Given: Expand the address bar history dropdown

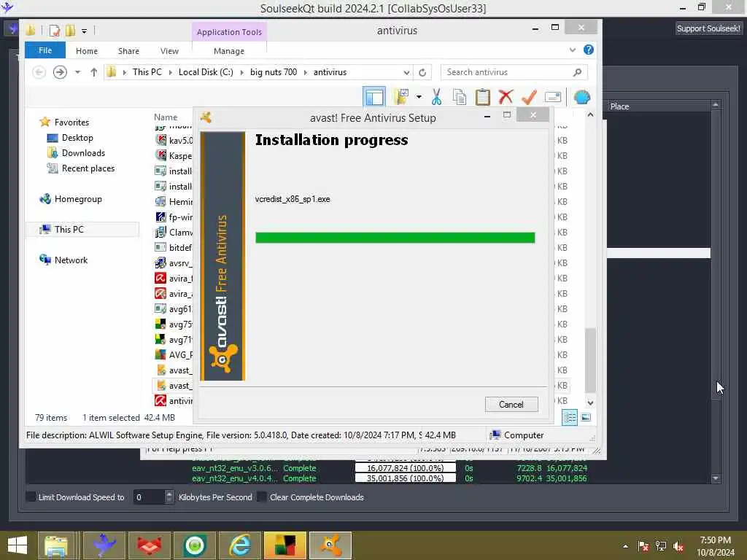Looking at the screenshot, I should [x=406, y=72].
